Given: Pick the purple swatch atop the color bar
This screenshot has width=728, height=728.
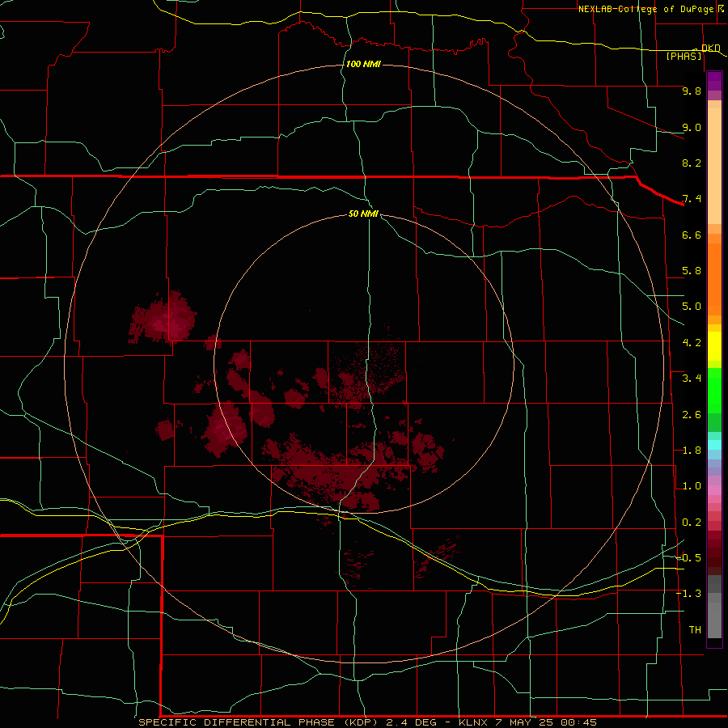Looking at the screenshot, I should point(714,81).
